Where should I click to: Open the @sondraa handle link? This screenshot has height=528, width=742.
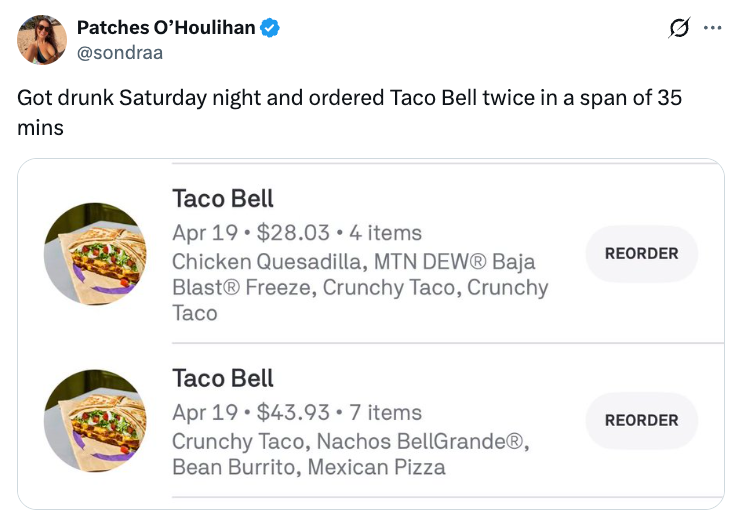coord(120,52)
